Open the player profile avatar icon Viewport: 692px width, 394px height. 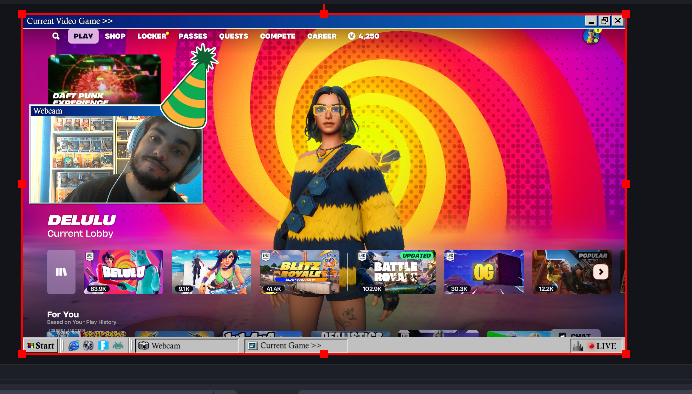(591, 37)
